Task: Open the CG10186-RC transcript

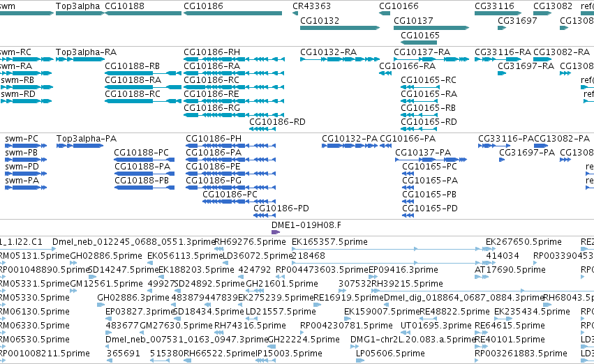Action: coord(234,87)
